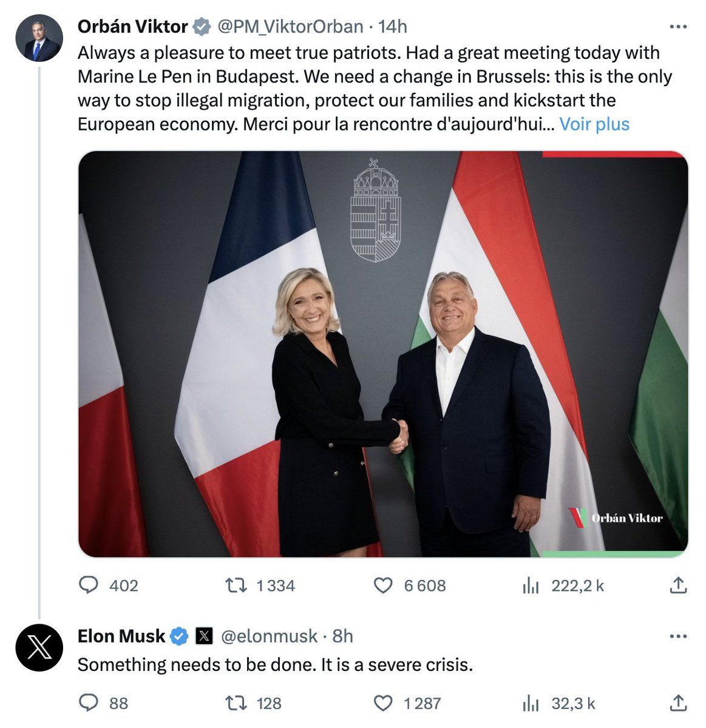Viewport: 706px width, 728px height.
Task: Reply to Orbán Viktor's tweet
Action: pos(89,585)
